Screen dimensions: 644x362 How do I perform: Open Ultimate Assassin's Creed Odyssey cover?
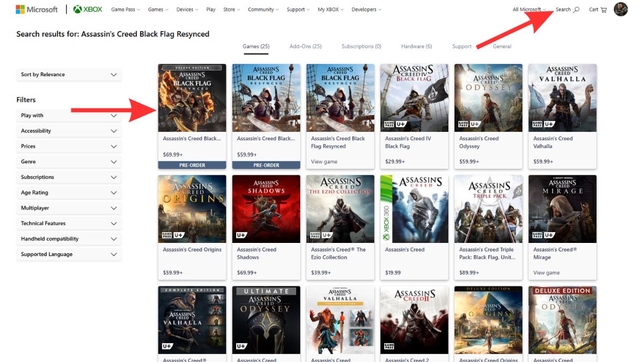[x=266, y=320]
